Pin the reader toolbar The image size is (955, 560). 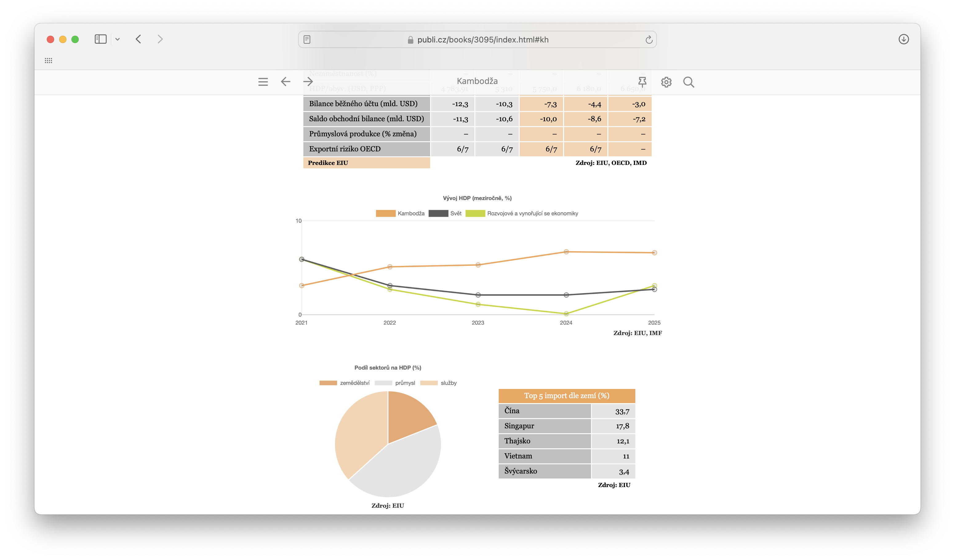point(642,82)
